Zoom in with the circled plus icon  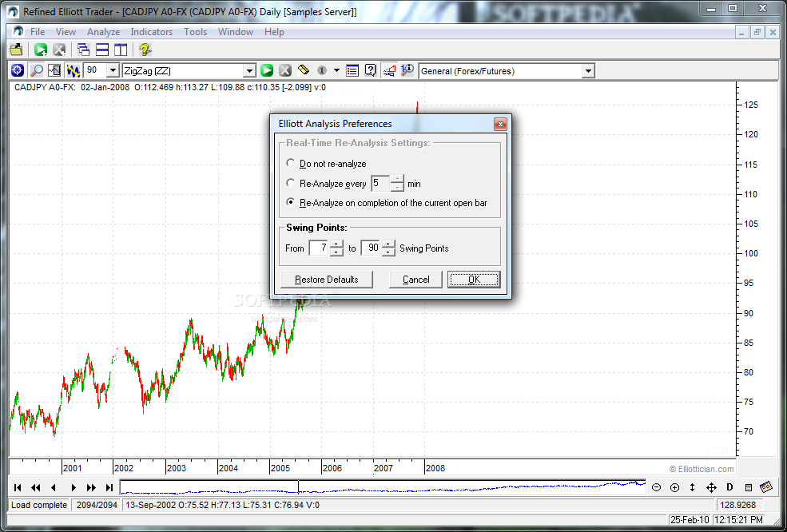pyautogui.click(x=674, y=487)
